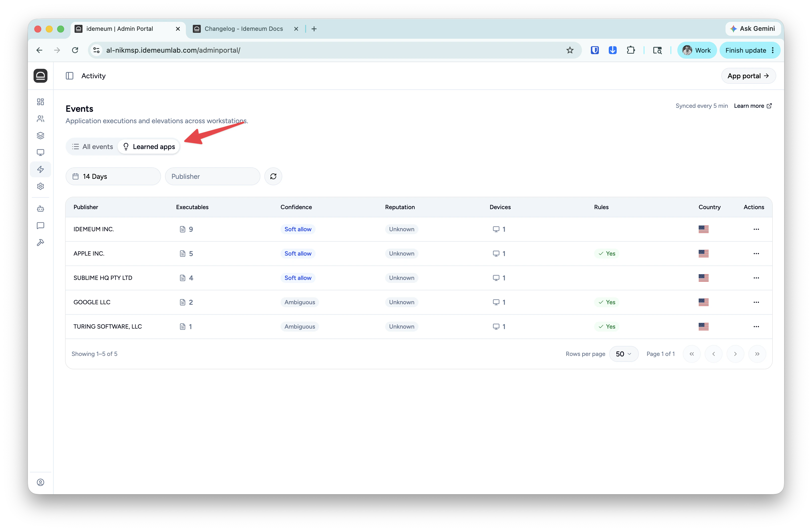This screenshot has width=812, height=531.
Task: Open the robot icon in sidebar
Action: pyautogui.click(x=40, y=209)
